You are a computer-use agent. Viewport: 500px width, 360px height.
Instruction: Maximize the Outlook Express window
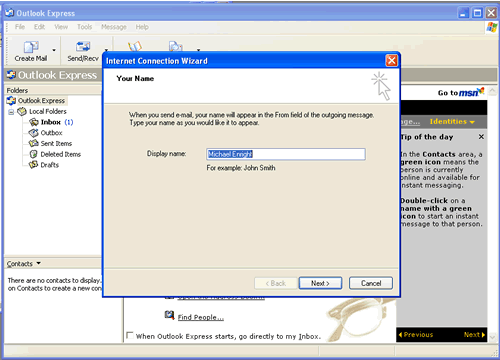[x=477, y=13]
